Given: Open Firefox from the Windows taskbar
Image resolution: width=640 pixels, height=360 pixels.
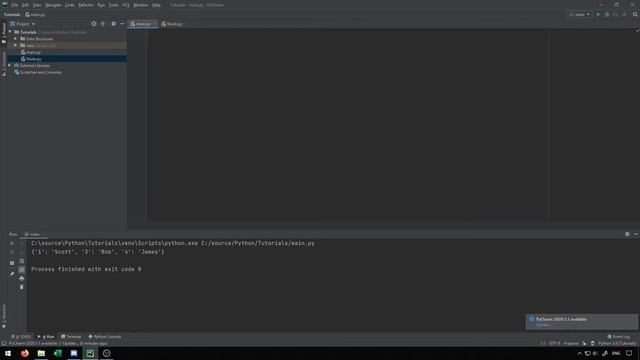Looking at the screenshot, I should [25, 353].
